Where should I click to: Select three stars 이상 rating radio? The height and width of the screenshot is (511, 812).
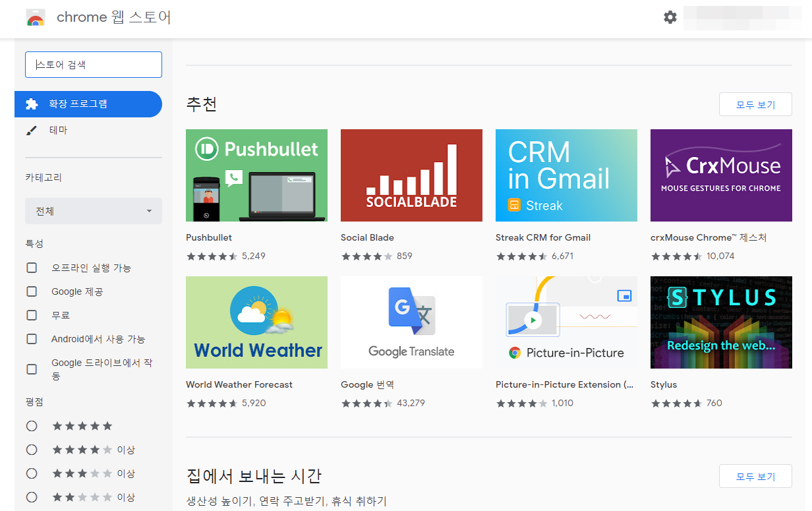point(32,473)
